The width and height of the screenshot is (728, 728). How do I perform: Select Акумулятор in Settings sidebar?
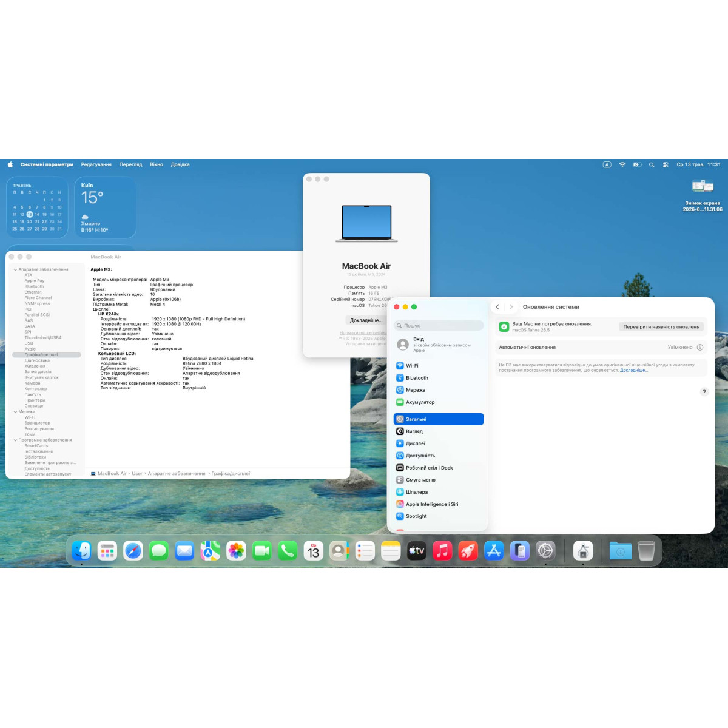click(x=439, y=402)
